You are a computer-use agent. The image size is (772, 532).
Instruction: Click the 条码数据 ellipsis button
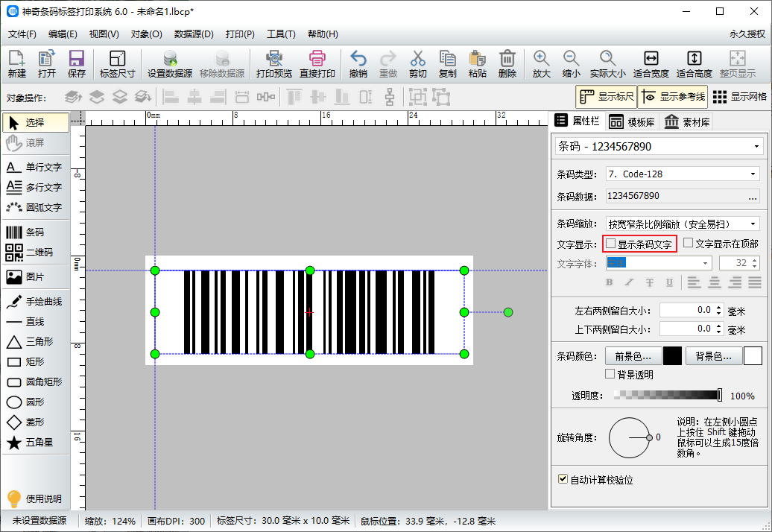[753, 197]
